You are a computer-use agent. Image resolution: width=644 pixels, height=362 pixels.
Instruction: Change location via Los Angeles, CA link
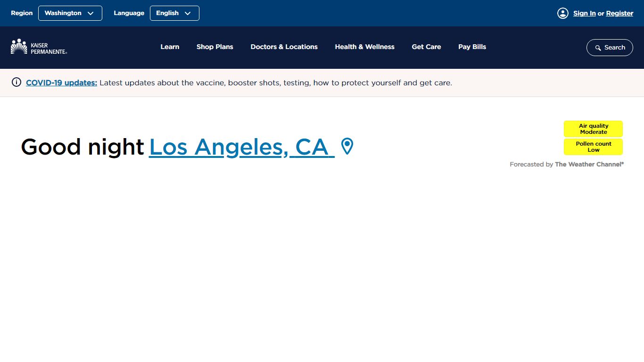(x=242, y=147)
